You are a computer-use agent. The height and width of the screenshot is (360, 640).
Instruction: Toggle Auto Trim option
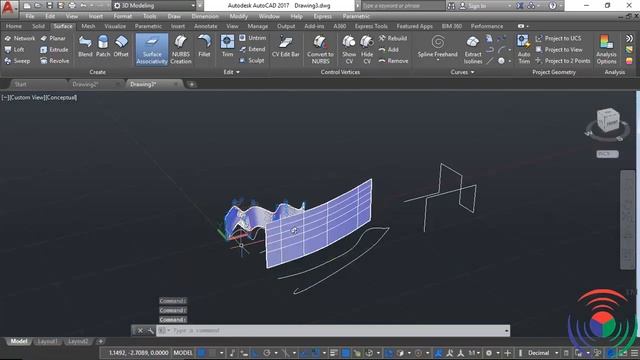524,49
